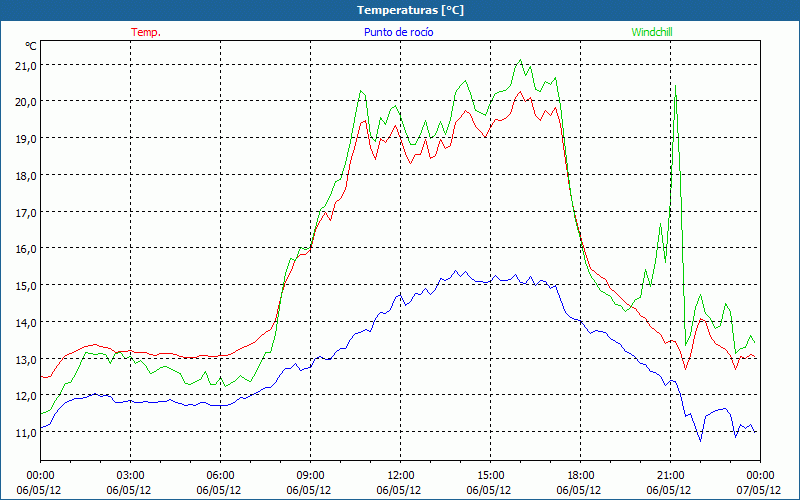Click the '19,0' y-axis value
Screen dimensions: 800x500
27,139
